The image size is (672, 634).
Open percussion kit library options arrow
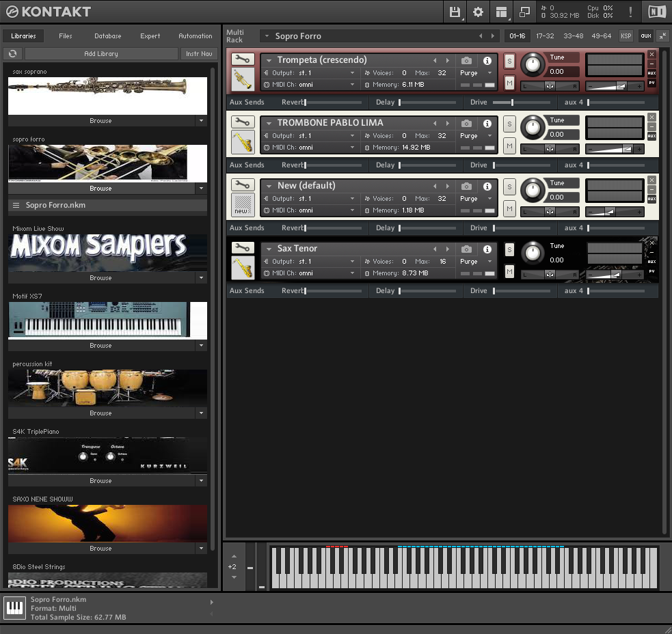(x=201, y=413)
